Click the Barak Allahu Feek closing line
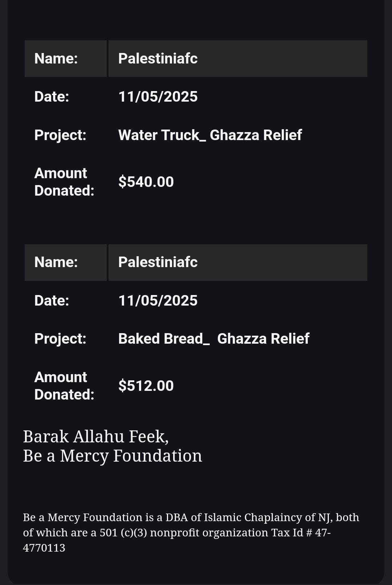The width and height of the screenshot is (392, 585). (x=96, y=436)
